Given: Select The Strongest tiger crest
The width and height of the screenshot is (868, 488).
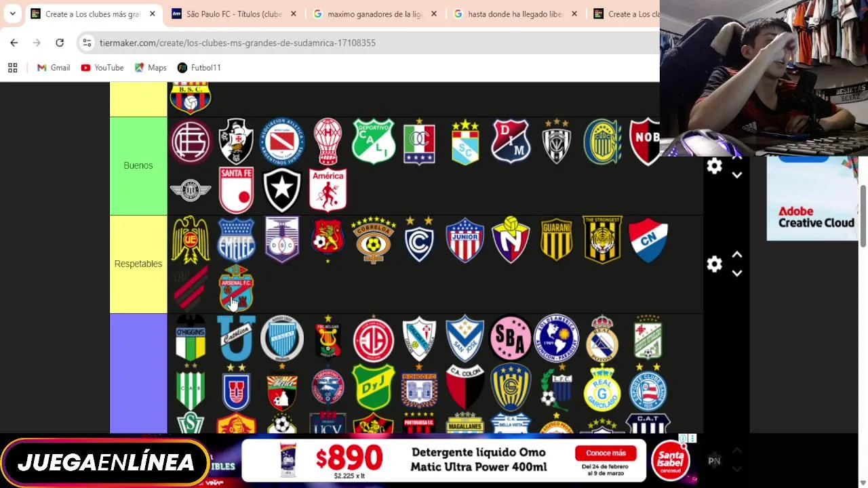Looking at the screenshot, I should coord(602,239).
